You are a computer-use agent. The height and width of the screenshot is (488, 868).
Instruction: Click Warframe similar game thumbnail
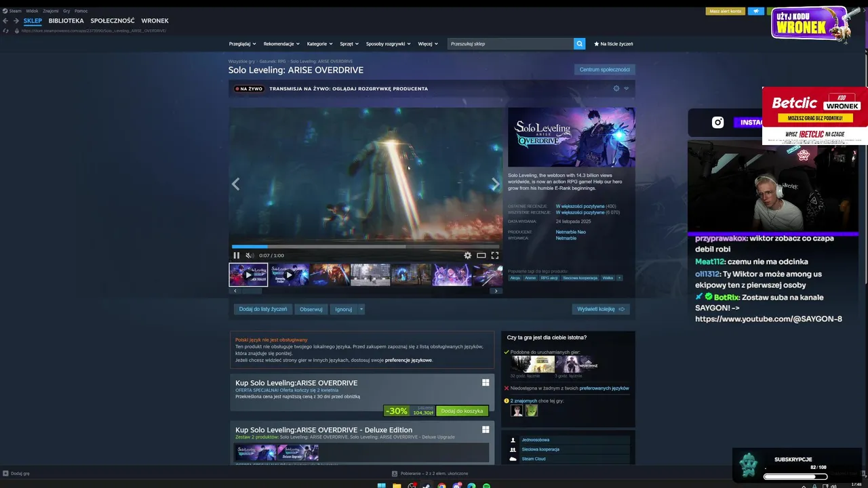pos(577,364)
